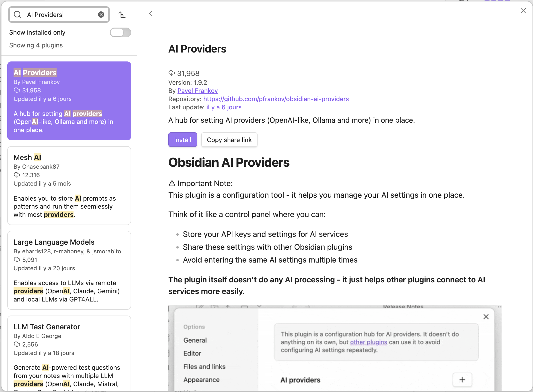The height and width of the screenshot is (392, 533).
Task: Copy share link for this plugin
Action: pyautogui.click(x=229, y=140)
